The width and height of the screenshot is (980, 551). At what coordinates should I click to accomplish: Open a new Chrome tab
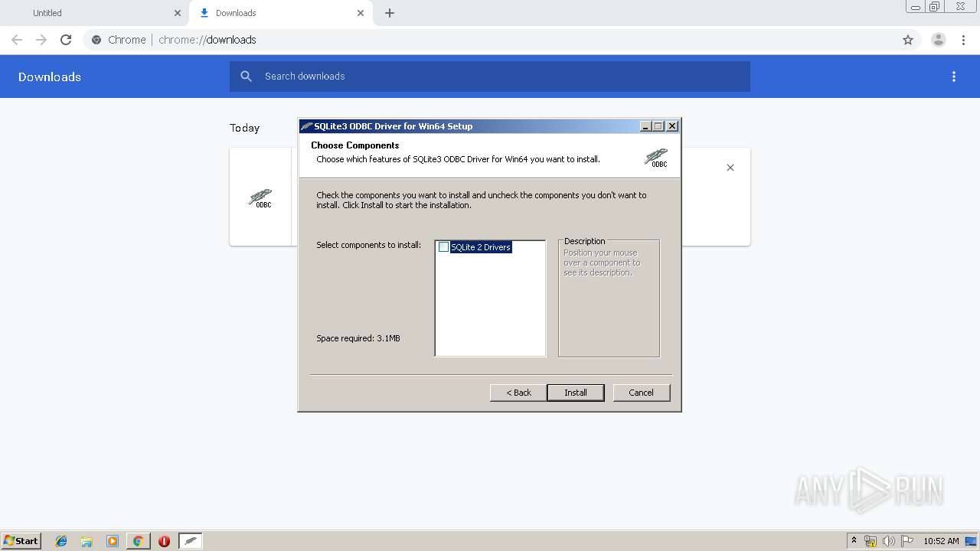[x=390, y=13]
